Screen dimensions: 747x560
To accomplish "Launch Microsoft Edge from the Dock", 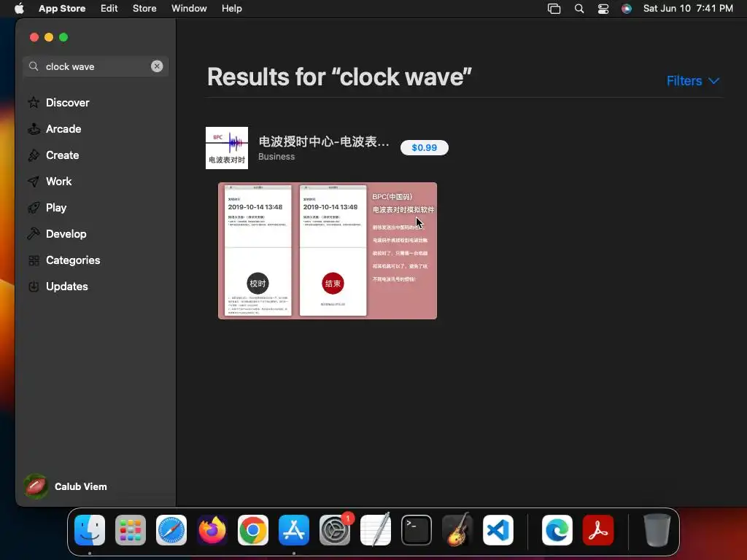I will click(557, 530).
